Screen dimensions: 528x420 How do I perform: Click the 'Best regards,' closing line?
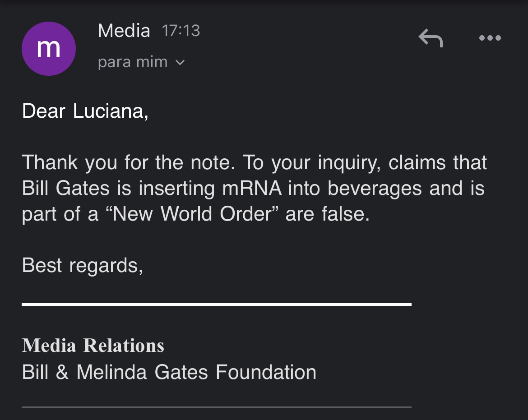(83, 266)
